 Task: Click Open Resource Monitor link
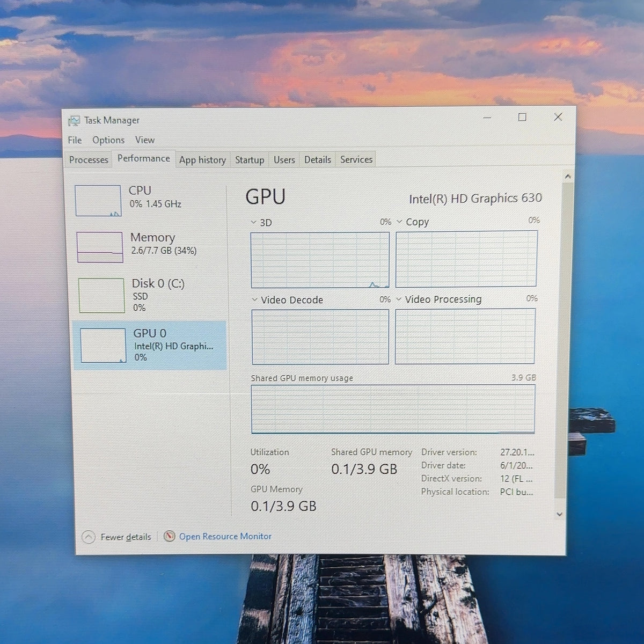[225, 536]
